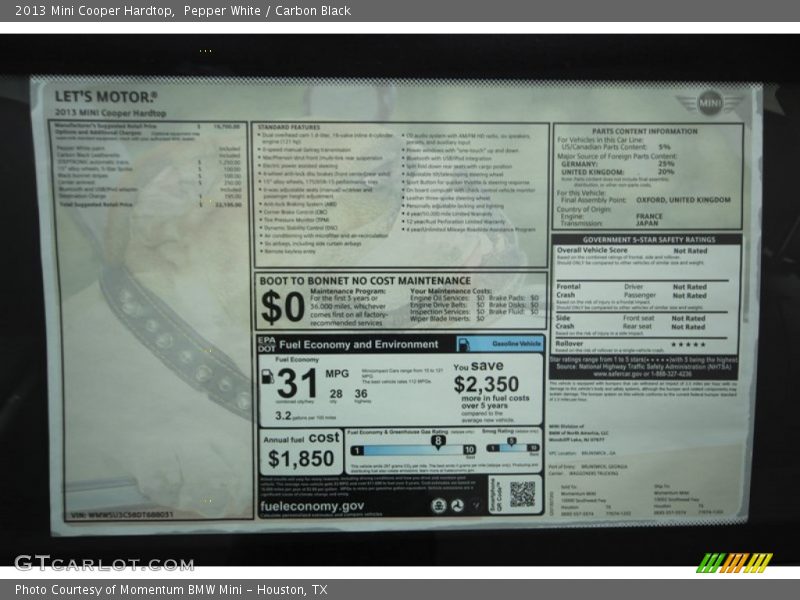Image resolution: width=800 pixels, height=600 pixels.
Task: Click the MINI winged logo emblem
Action: (709, 103)
